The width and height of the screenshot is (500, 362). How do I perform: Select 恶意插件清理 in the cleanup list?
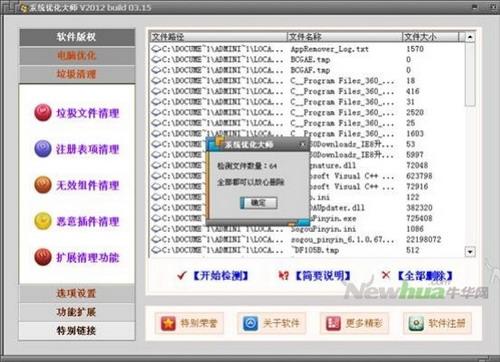pyautogui.click(x=87, y=221)
